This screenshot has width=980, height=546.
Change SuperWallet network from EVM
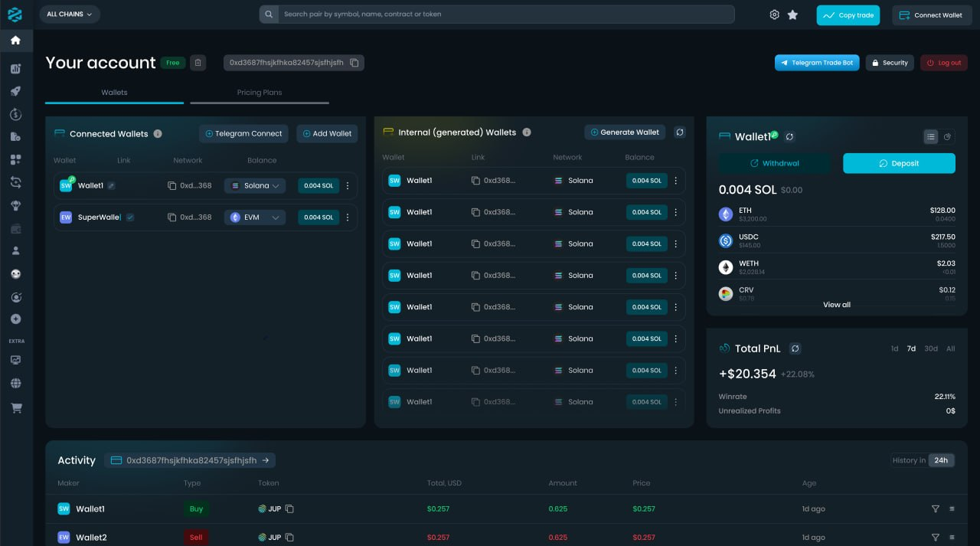(x=255, y=217)
